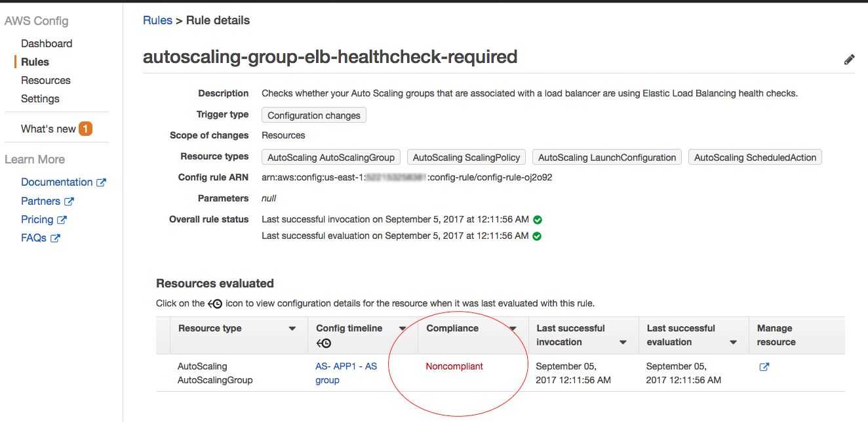Screen dimensions: 868x422
Task: Open the Dashboard page in sidebar
Action: tap(47, 43)
